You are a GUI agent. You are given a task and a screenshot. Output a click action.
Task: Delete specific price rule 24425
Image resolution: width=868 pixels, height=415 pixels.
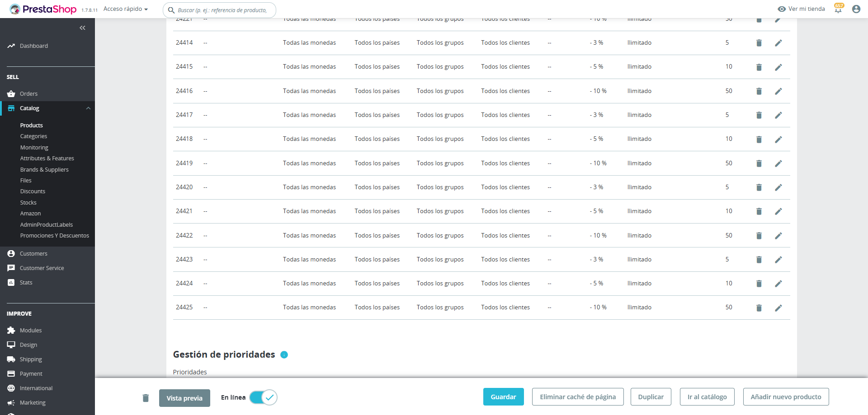[759, 308]
